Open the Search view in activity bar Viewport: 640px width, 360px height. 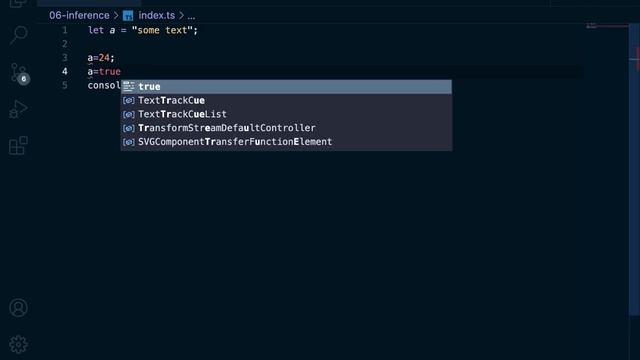click(18, 35)
